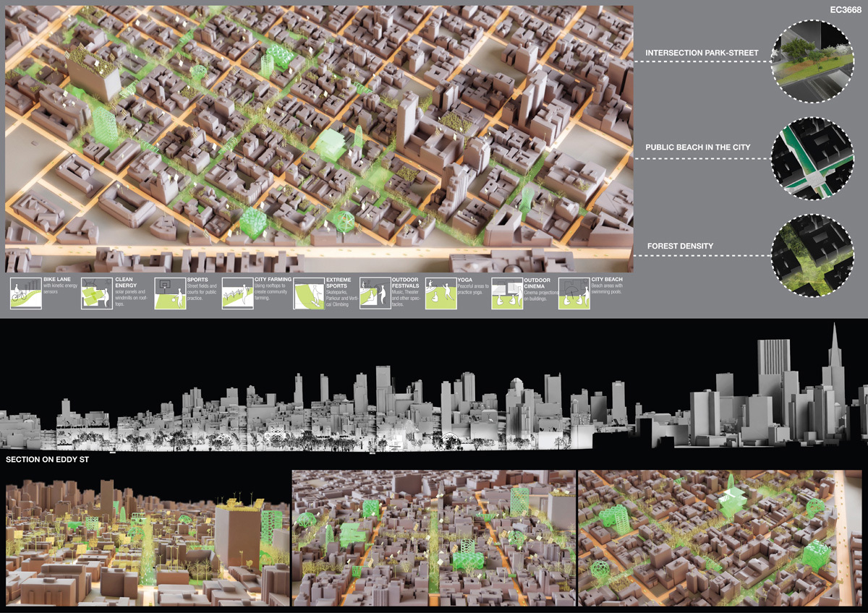868x613 pixels.
Task: Click the 'FOREST DENSITY' text label
Action: click(679, 247)
